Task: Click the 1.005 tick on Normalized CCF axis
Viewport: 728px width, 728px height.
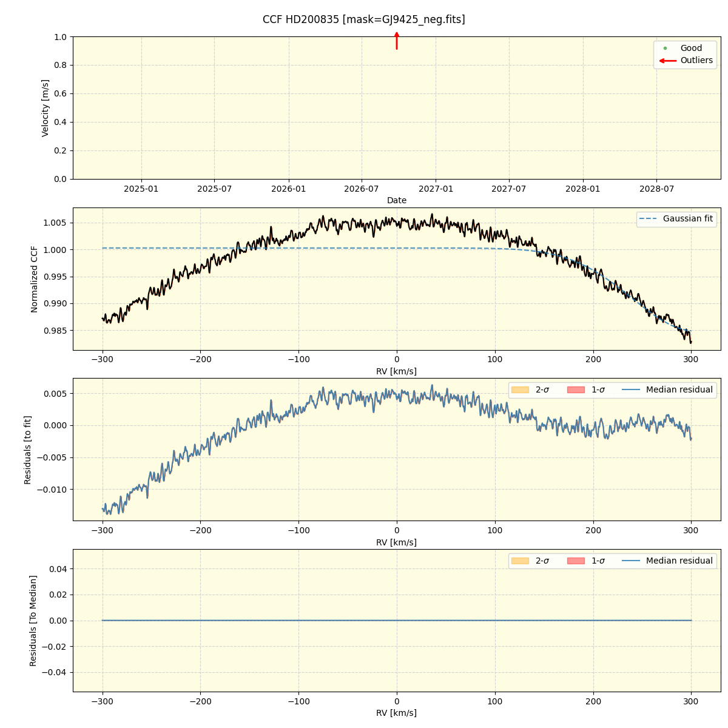Action: [x=56, y=223]
